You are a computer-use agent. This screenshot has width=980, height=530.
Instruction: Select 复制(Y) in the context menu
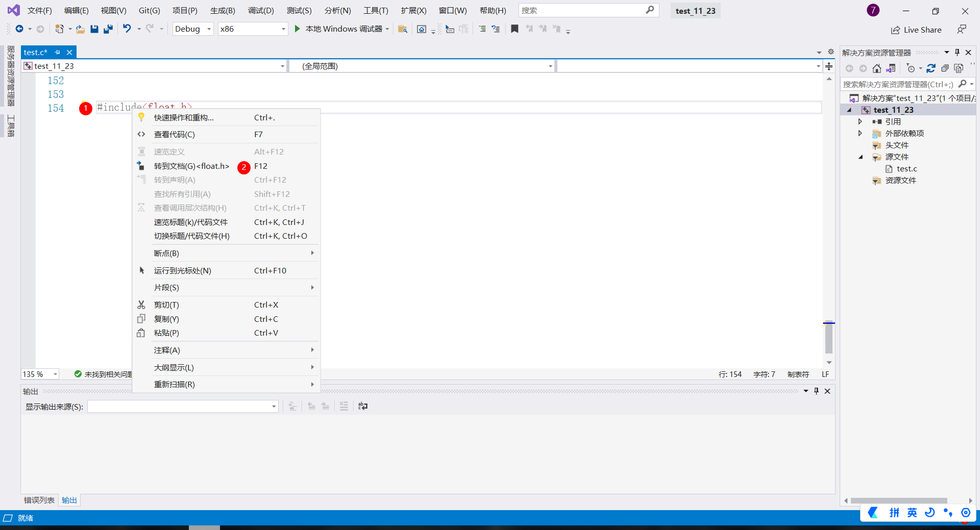(x=226, y=319)
